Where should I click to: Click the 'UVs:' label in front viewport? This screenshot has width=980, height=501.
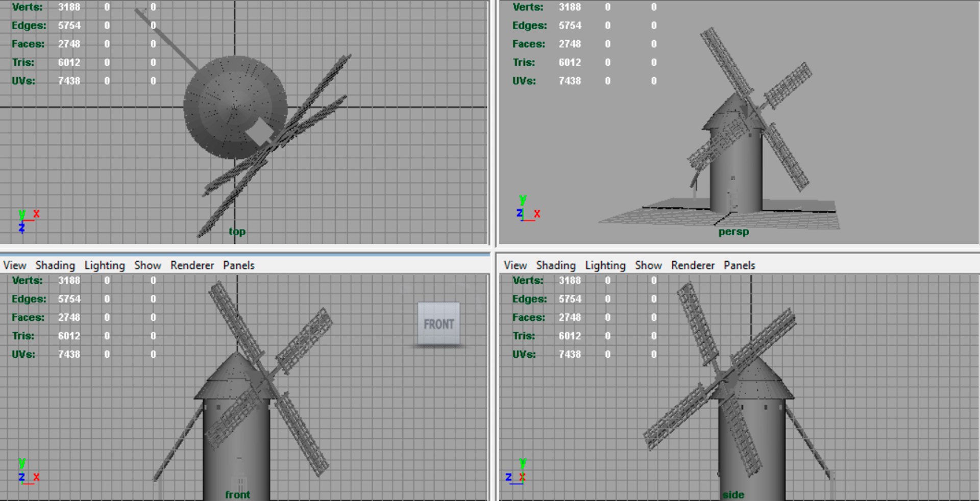point(23,354)
